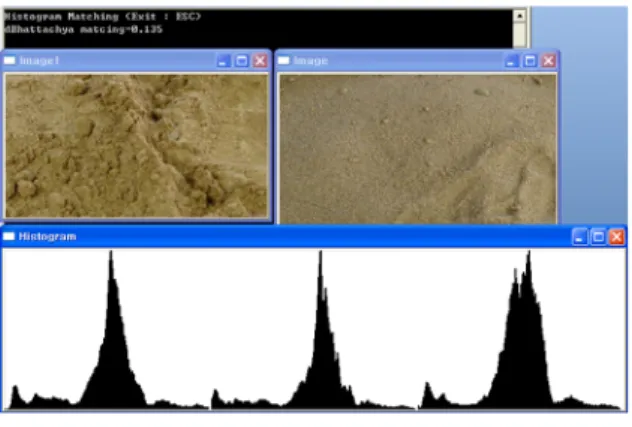Click the rightmost histogram peak

click(522, 331)
